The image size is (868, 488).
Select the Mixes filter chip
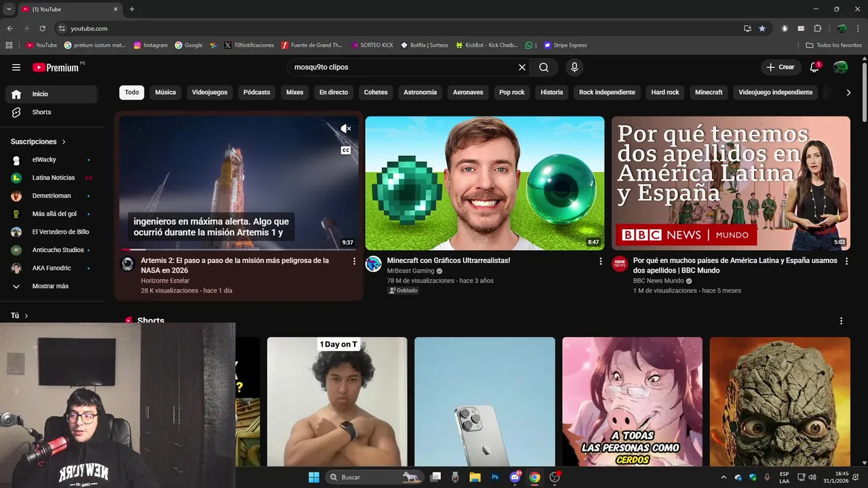coord(295,92)
